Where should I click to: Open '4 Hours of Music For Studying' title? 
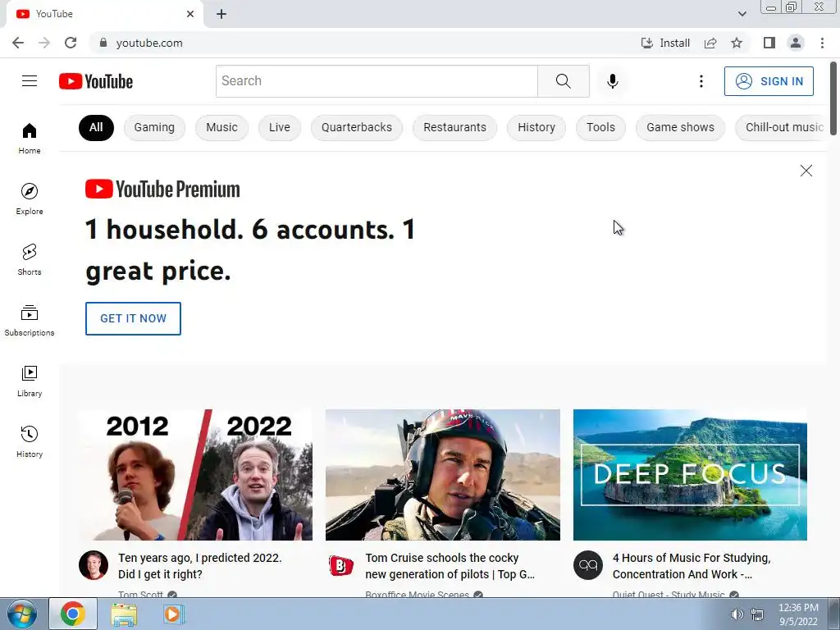coord(692,566)
